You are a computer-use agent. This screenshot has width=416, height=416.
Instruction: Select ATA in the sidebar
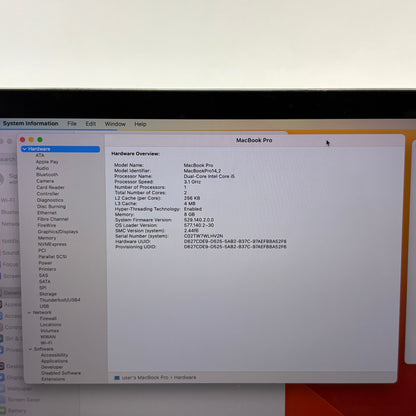40,155
